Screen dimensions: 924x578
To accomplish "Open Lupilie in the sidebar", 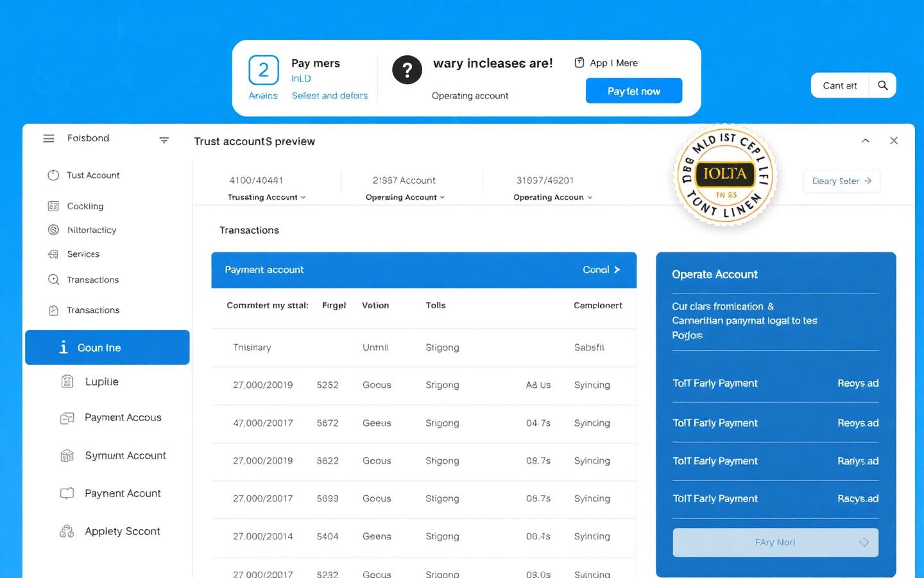I will pos(101,381).
